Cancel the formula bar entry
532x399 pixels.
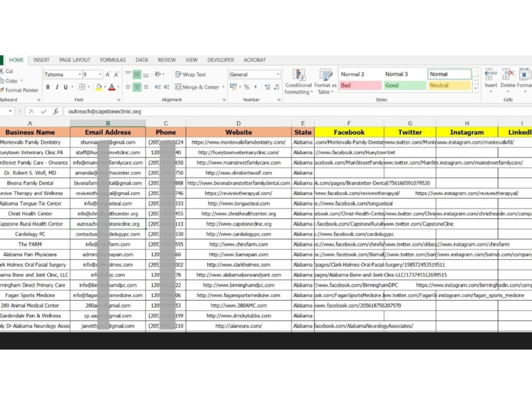[31, 112]
